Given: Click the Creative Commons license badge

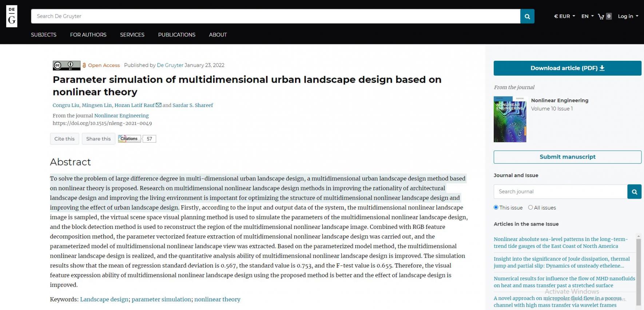Looking at the screenshot, I should (66, 65).
